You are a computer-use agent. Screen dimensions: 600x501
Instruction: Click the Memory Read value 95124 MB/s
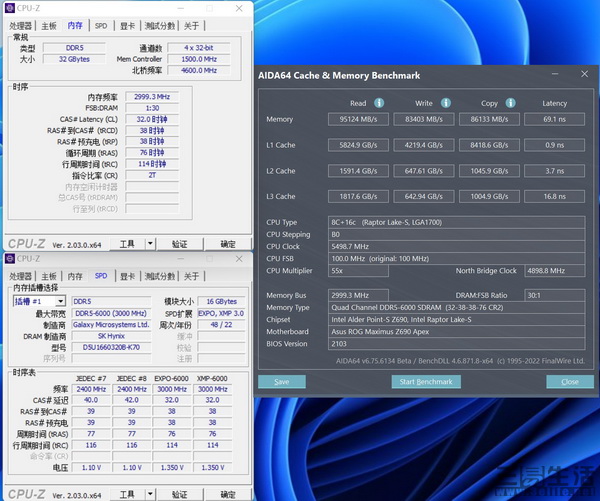tap(358, 119)
